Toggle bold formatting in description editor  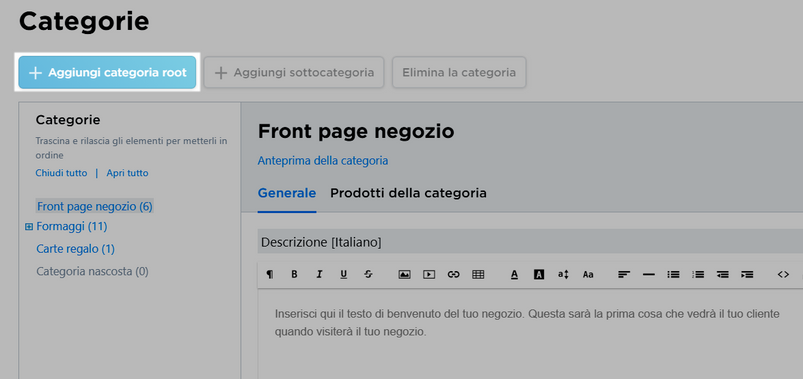(x=294, y=275)
